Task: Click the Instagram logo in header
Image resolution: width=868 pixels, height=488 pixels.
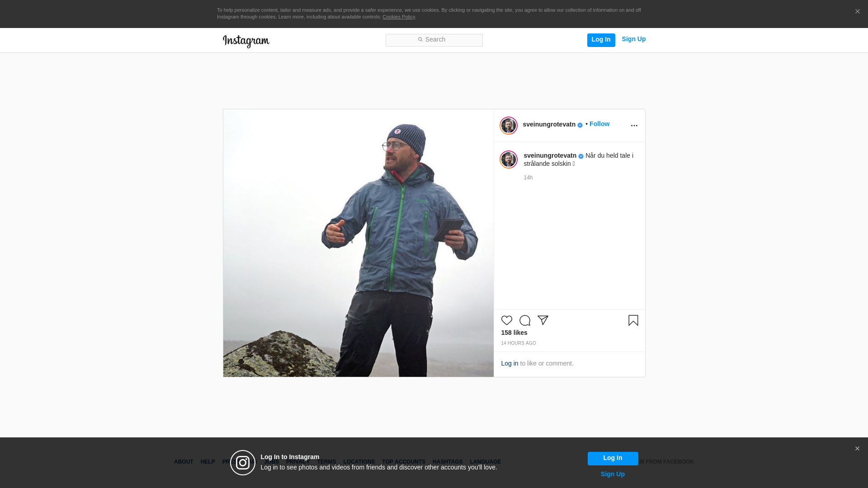Action: (246, 41)
